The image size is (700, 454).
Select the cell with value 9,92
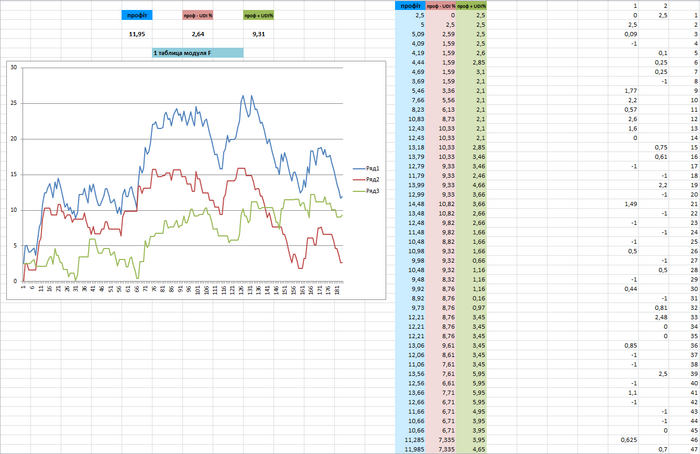410,289
